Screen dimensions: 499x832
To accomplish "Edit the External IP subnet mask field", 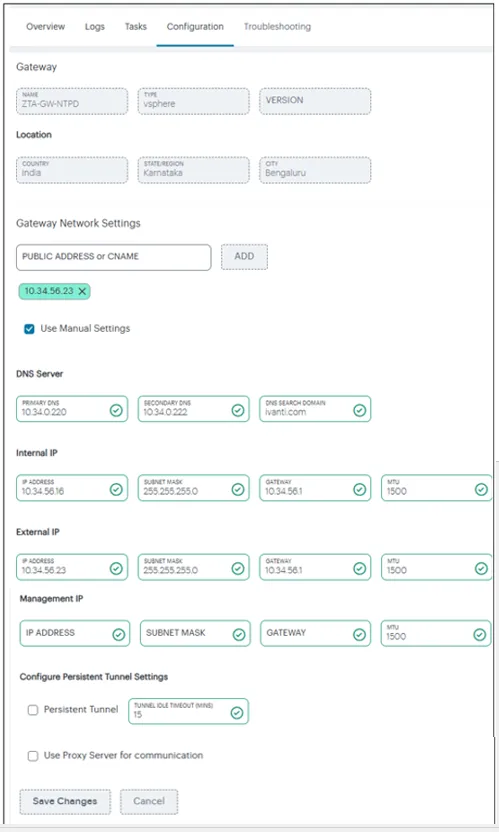I will tap(194, 567).
